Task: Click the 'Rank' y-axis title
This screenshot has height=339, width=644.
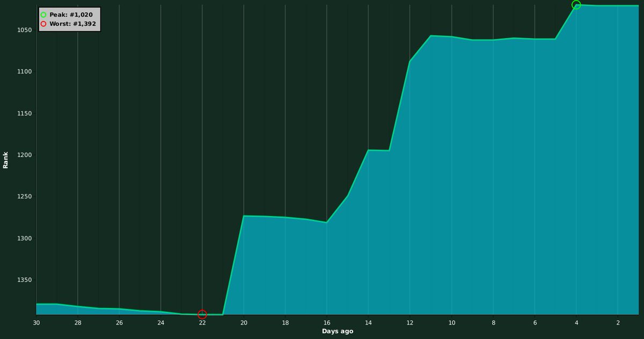Action: pyautogui.click(x=6, y=160)
